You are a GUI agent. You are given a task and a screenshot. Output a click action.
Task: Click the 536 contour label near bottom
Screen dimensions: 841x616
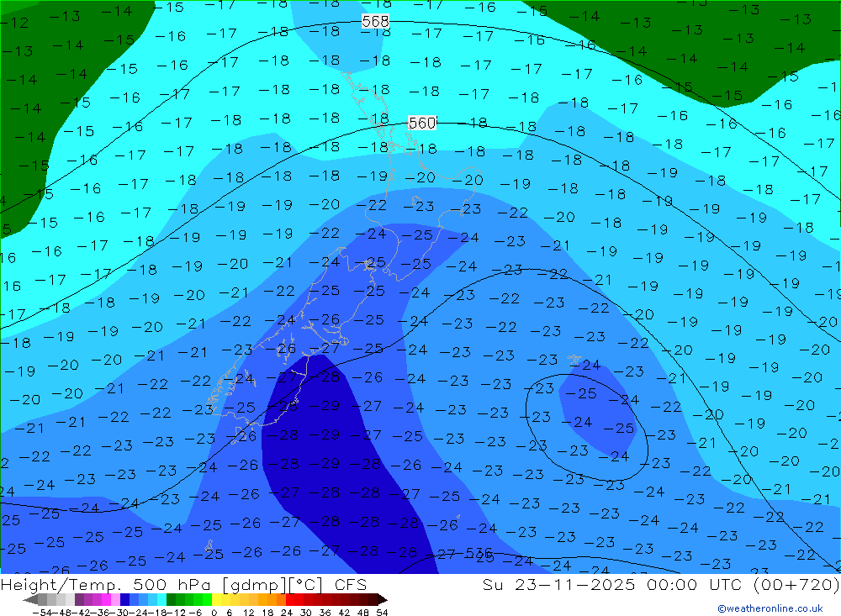(479, 553)
